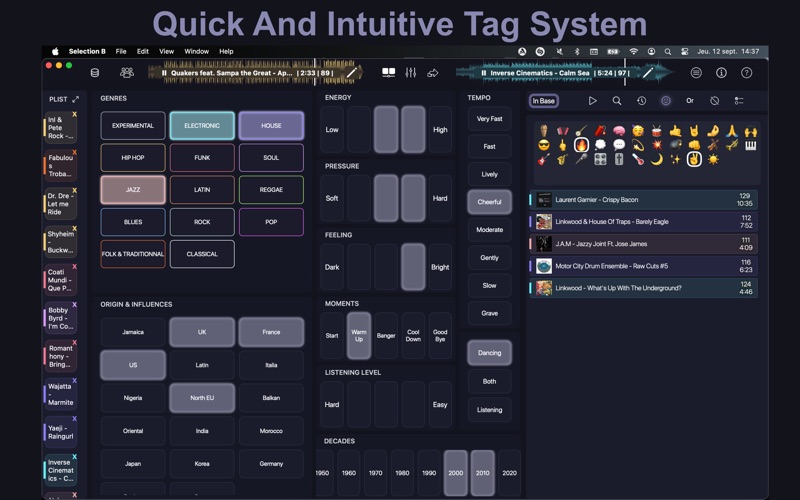Enable the REGGAE genre tag
The height and width of the screenshot is (500, 800).
point(271,189)
